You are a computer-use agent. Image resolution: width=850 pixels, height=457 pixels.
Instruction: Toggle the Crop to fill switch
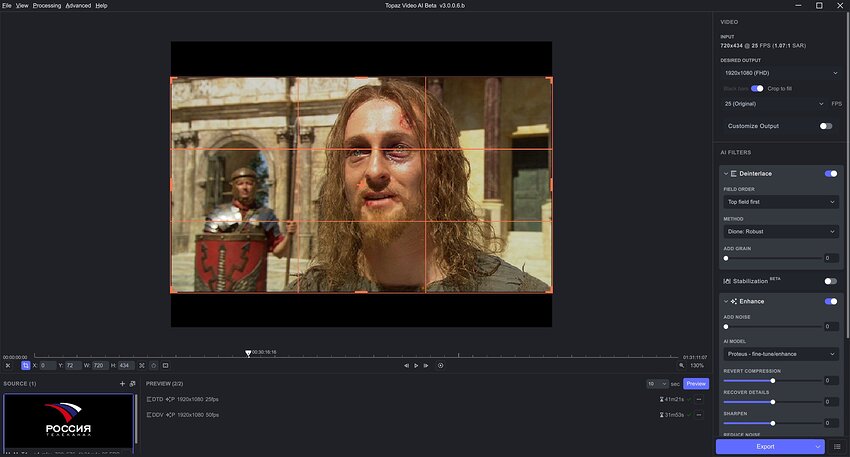click(x=757, y=88)
